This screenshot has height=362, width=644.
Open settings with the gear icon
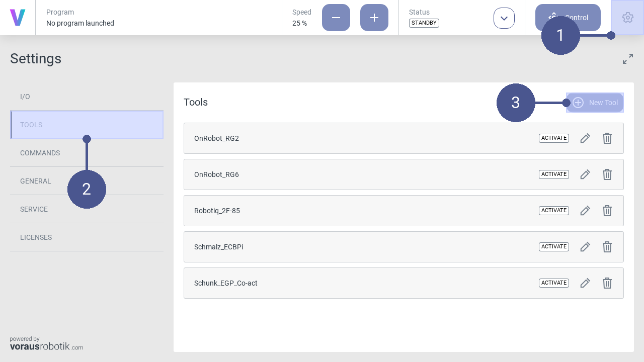[x=627, y=18]
